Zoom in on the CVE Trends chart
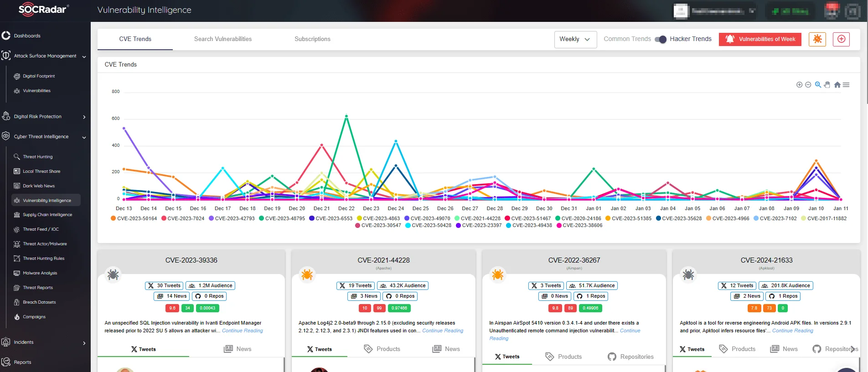The height and width of the screenshot is (372, 868). [799, 85]
